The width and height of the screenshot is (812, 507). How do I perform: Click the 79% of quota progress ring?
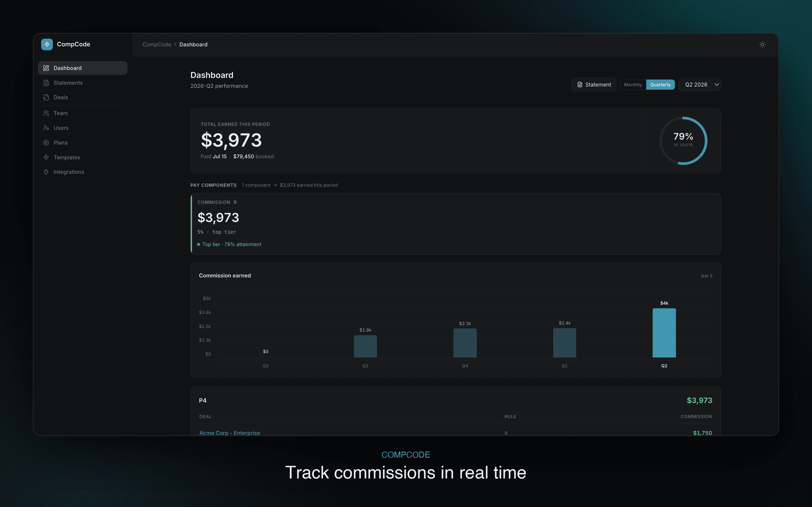pos(683,140)
